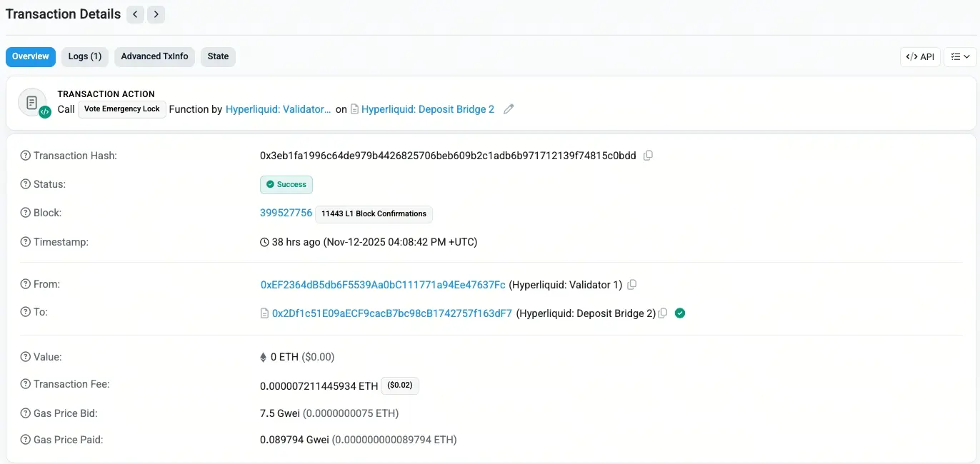This screenshot has width=980, height=464.
Task: Open the Advanced TxInfo tab
Action: coord(155,56)
